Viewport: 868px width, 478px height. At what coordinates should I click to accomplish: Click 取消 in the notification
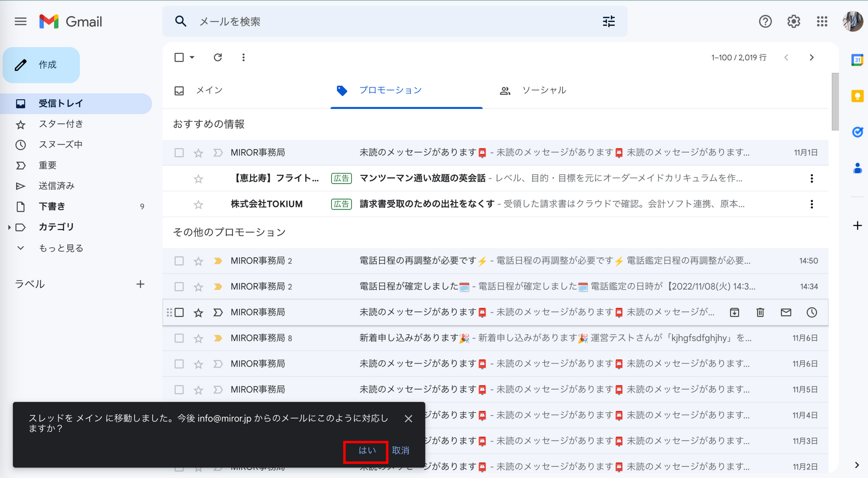tap(400, 450)
